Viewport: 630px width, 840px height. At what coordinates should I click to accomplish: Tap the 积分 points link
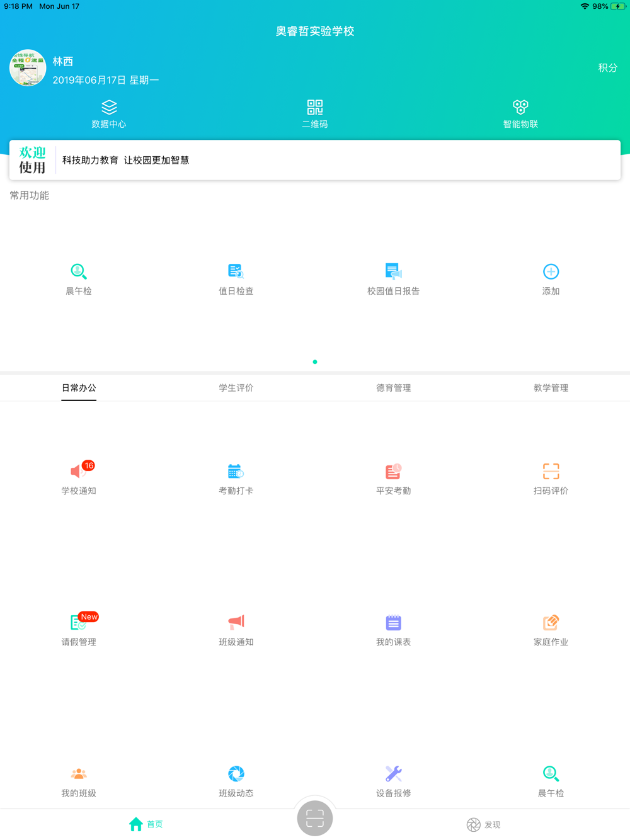[x=607, y=68]
